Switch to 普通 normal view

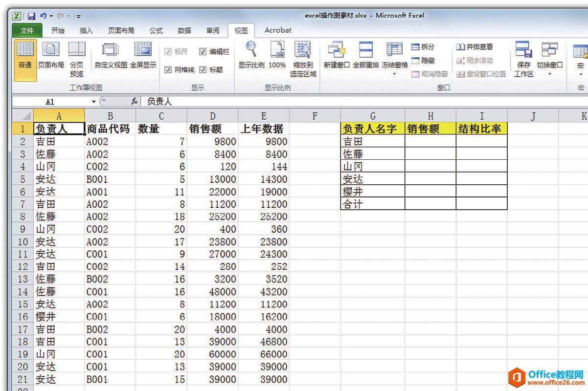click(x=25, y=60)
